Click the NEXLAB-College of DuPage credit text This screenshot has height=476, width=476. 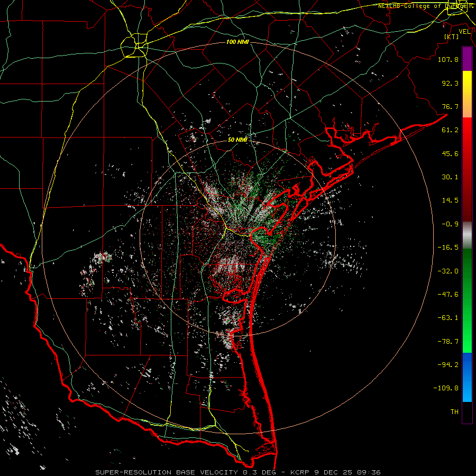click(x=425, y=6)
